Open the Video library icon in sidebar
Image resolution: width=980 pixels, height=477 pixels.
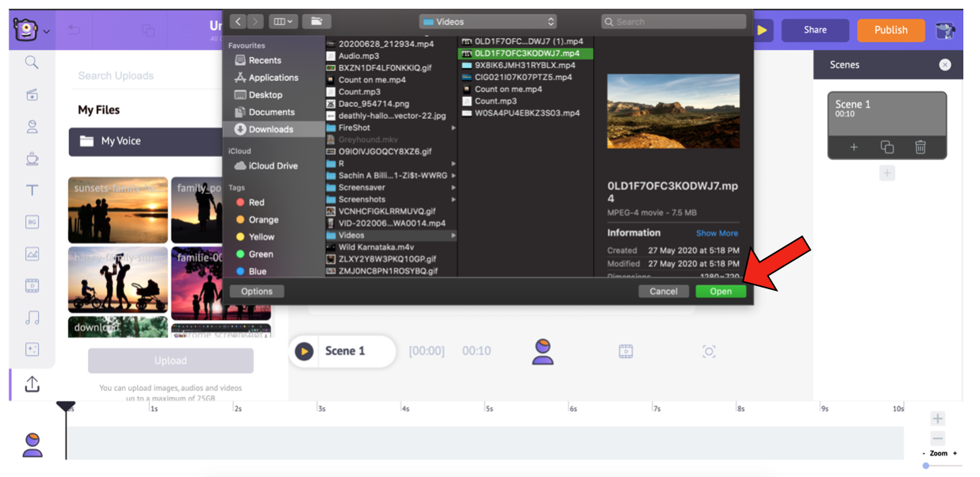(32, 286)
